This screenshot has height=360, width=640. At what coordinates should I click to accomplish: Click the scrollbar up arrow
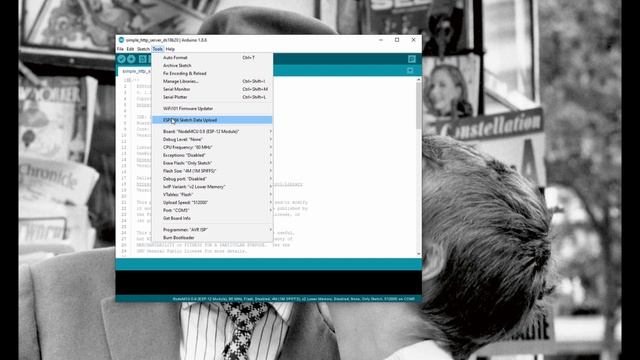tap(418, 80)
